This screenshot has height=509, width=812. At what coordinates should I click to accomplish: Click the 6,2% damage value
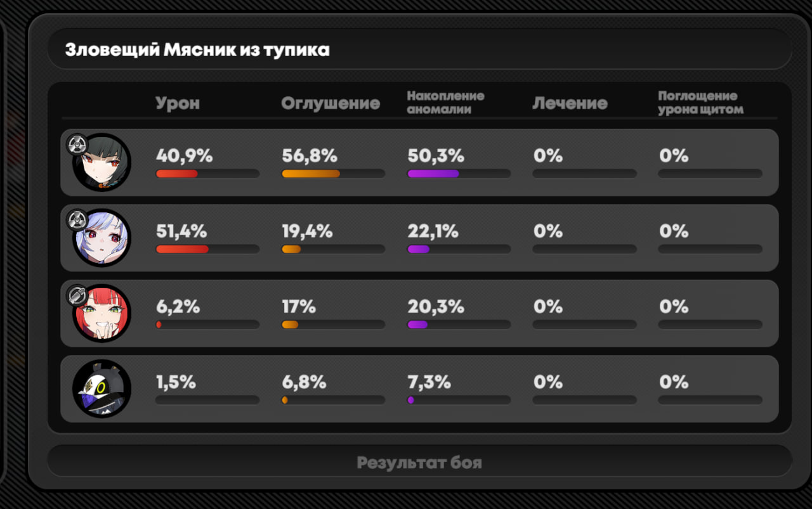click(178, 307)
